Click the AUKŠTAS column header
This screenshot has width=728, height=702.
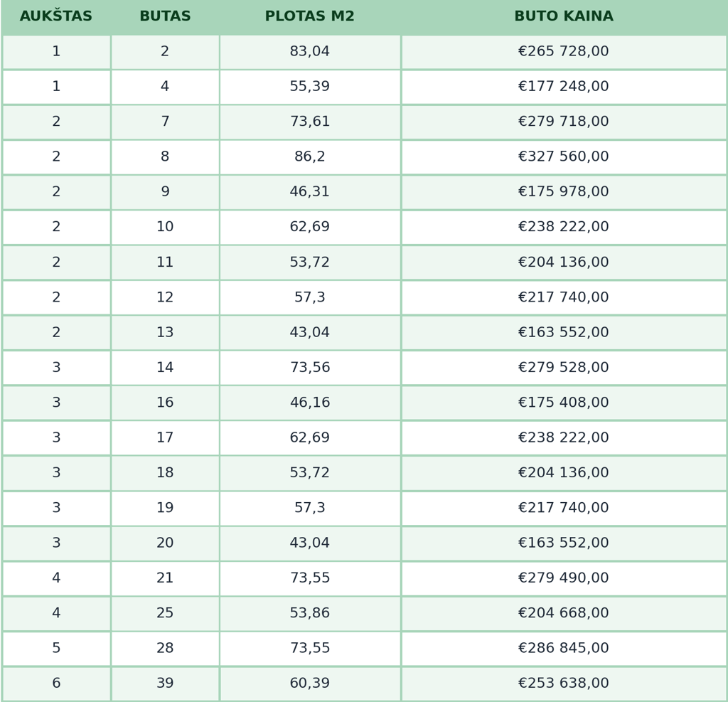pos(56,16)
